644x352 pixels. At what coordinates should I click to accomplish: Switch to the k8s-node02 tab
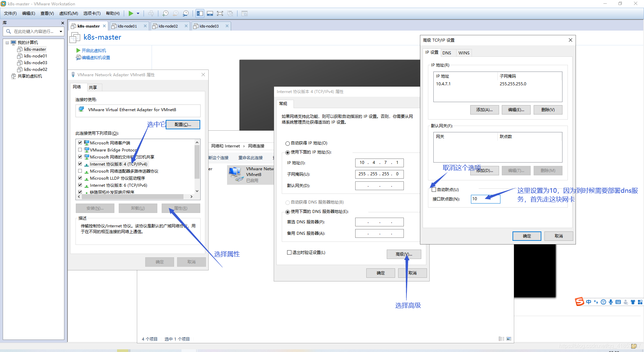[x=168, y=26]
